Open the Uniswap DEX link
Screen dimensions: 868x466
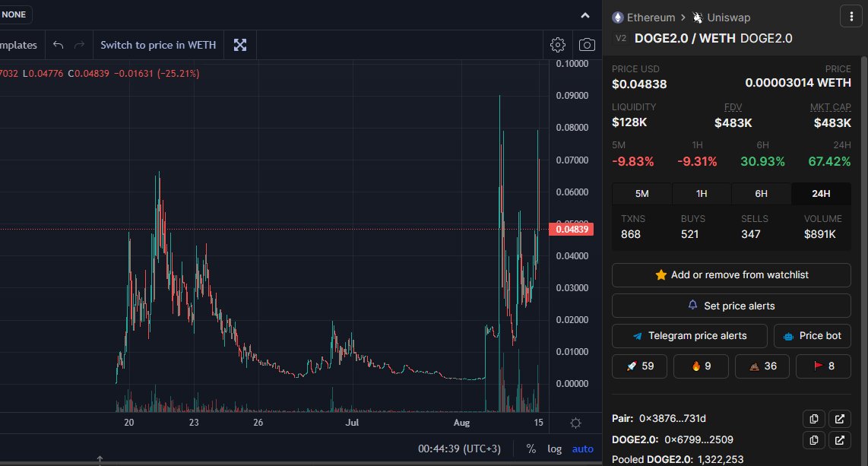pos(728,17)
